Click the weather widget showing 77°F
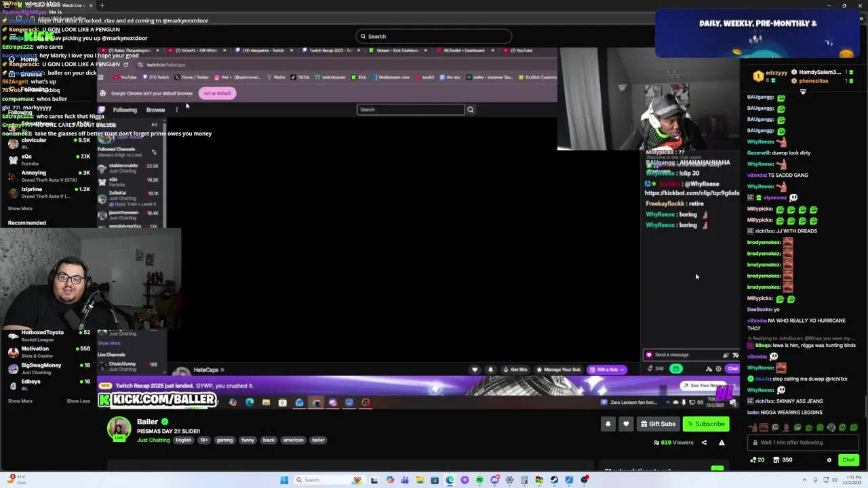 [16, 480]
